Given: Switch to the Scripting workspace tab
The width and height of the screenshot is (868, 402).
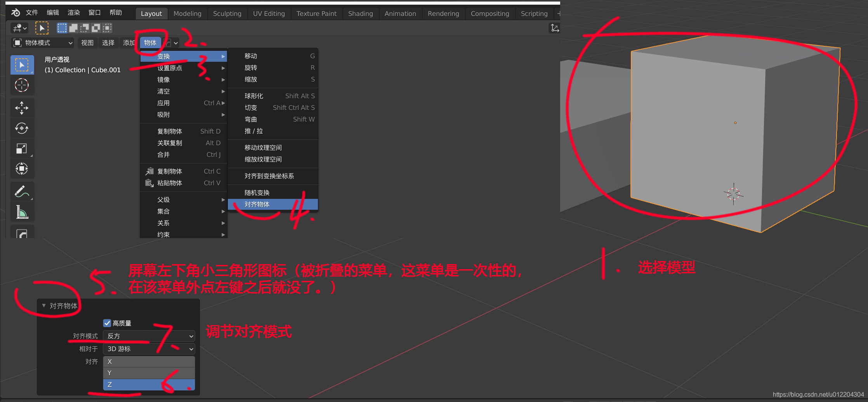Looking at the screenshot, I should (534, 14).
